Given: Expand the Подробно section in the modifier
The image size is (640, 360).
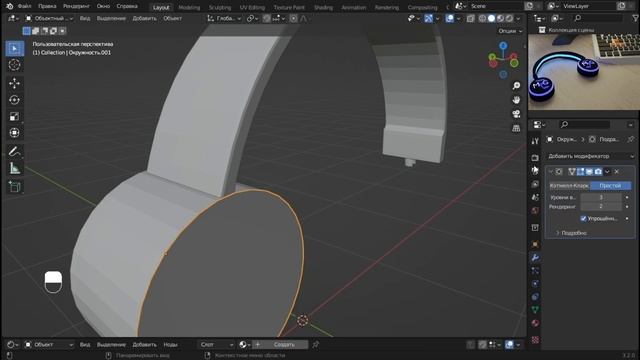Looking at the screenshot, I should pos(571,233).
